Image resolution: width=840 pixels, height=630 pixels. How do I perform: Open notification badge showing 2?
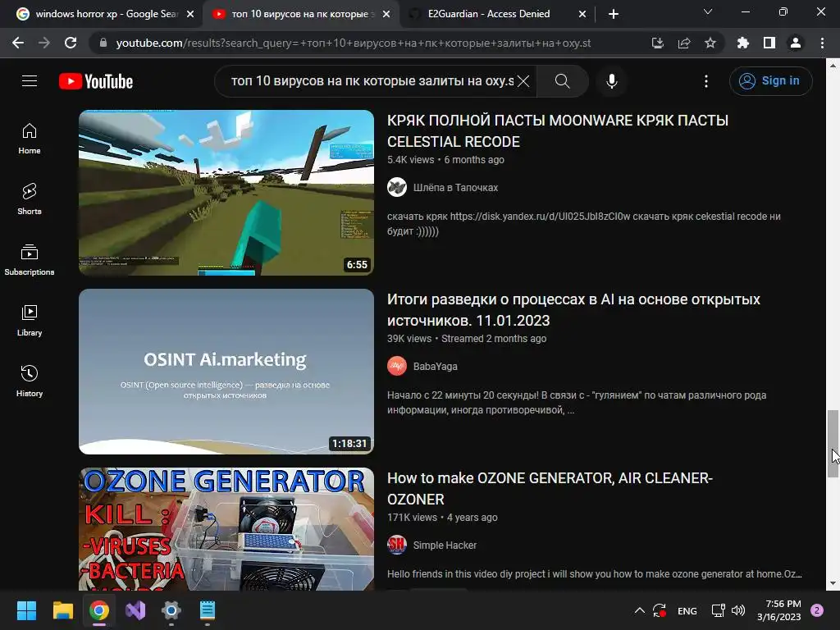click(x=817, y=610)
